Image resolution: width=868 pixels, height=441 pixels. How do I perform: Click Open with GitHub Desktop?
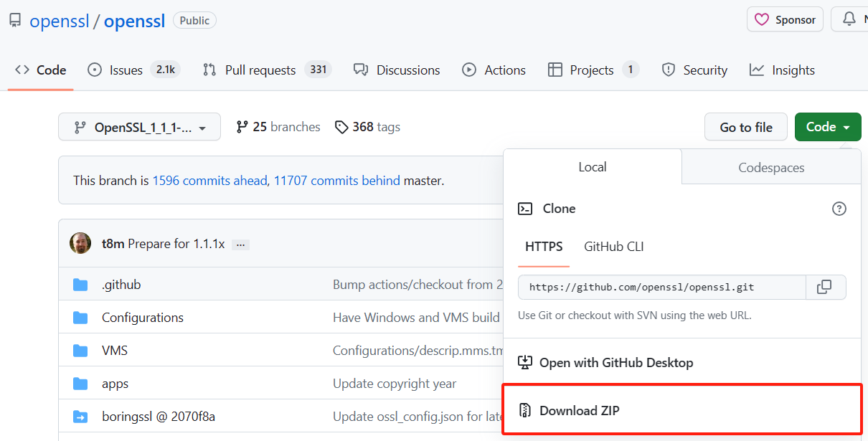(681, 363)
